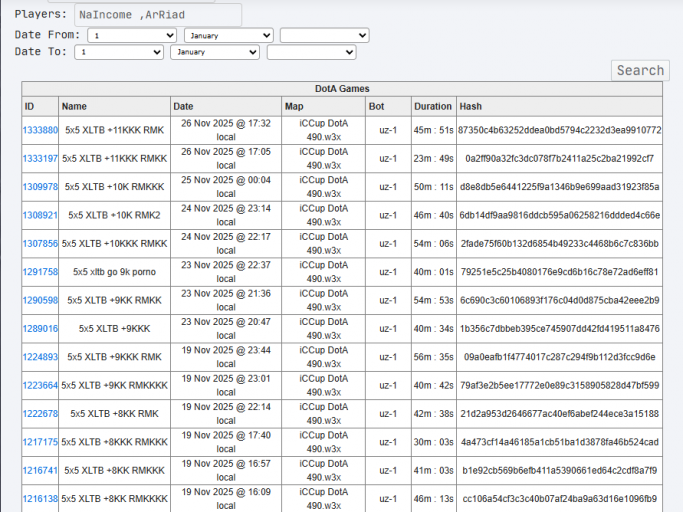Screen dimensions: 683x512
Task: Open game ID 1307856
Action: [40, 243]
